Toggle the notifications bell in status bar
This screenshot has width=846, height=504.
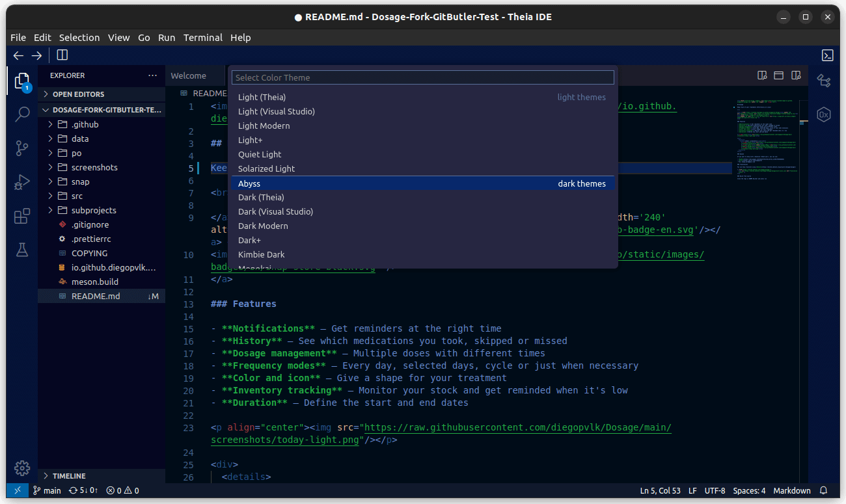click(x=823, y=490)
